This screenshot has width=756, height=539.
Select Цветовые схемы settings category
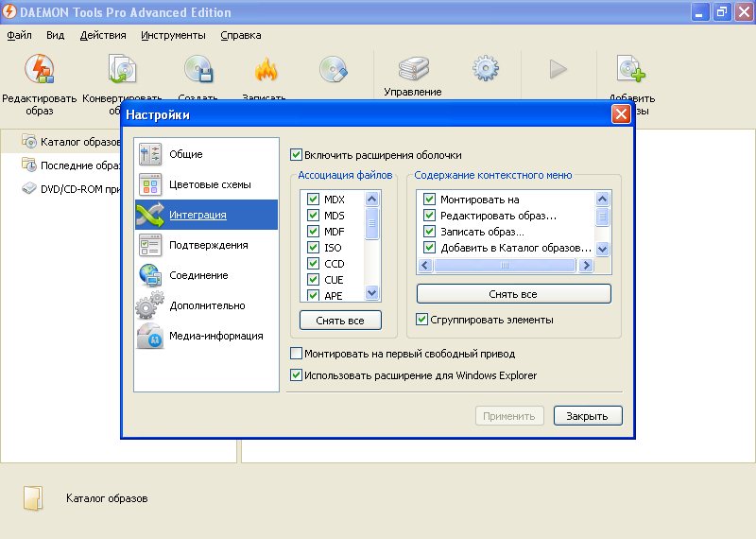point(209,184)
